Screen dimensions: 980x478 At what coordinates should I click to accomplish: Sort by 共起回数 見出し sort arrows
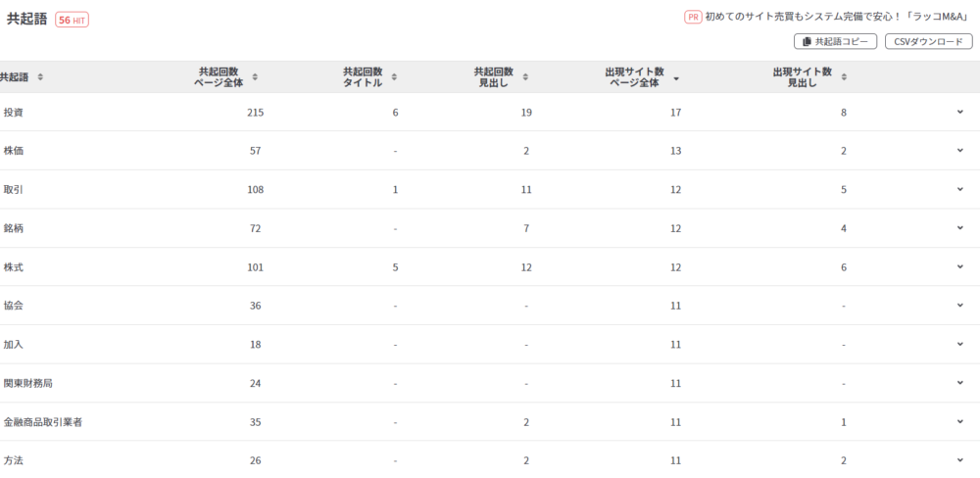(x=525, y=76)
